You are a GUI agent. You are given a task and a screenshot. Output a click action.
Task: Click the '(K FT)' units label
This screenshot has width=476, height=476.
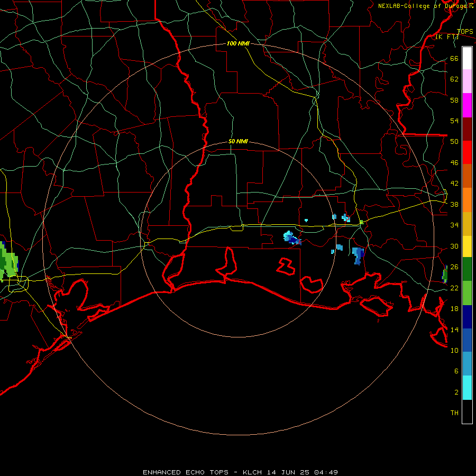[447, 37]
